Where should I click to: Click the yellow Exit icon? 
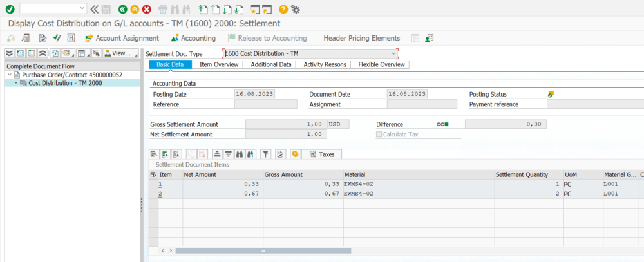[135, 8]
